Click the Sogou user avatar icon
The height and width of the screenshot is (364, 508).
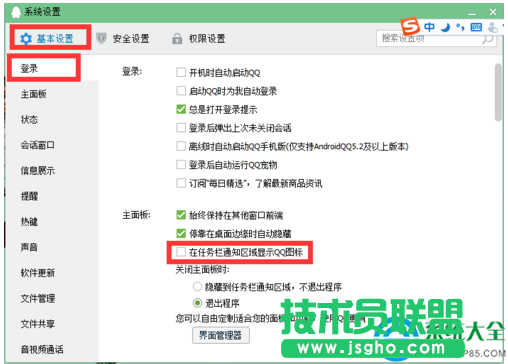(x=492, y=28)
